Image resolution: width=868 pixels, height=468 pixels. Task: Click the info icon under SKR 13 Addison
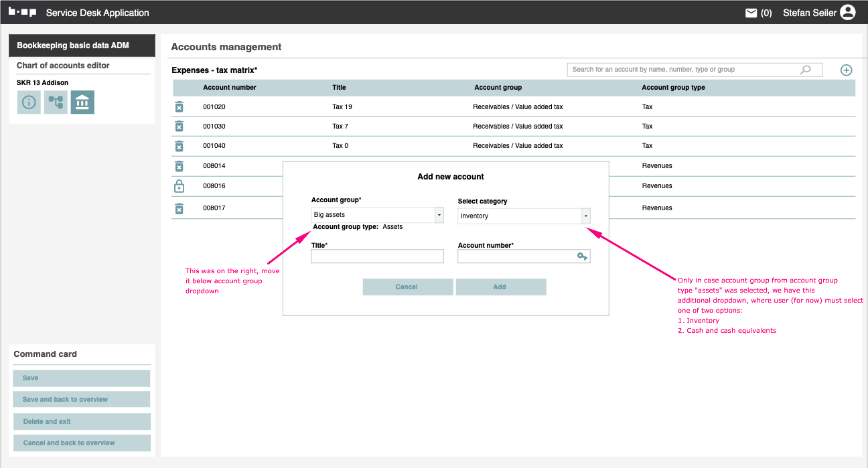pos(29,102)
